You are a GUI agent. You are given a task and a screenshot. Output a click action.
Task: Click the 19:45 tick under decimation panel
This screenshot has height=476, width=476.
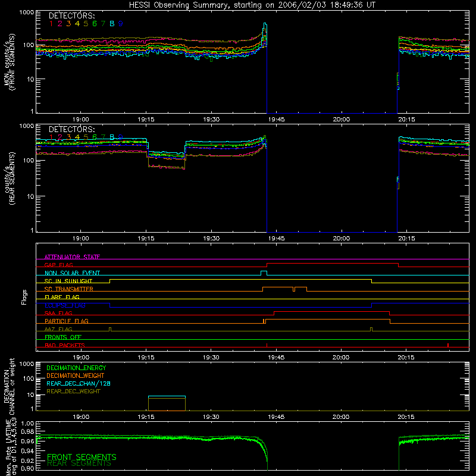(x=276, y=417)
